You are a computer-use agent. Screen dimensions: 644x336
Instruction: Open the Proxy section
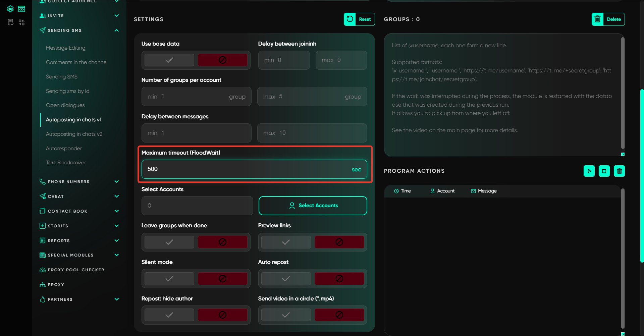pyautogui.click(x=56, y=285)
